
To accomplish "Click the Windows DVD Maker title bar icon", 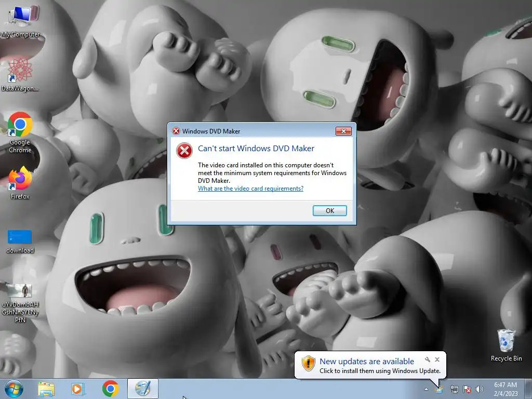I will (x=176, y=131).
